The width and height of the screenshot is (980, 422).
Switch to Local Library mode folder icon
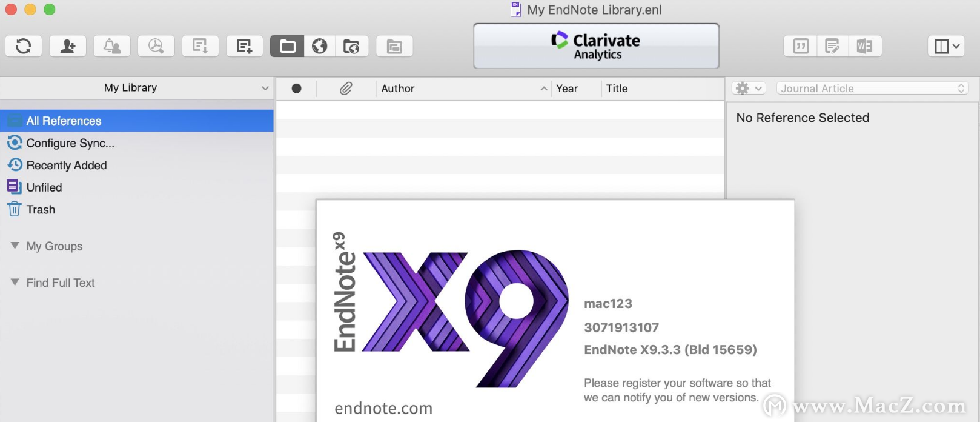point(287,46)
